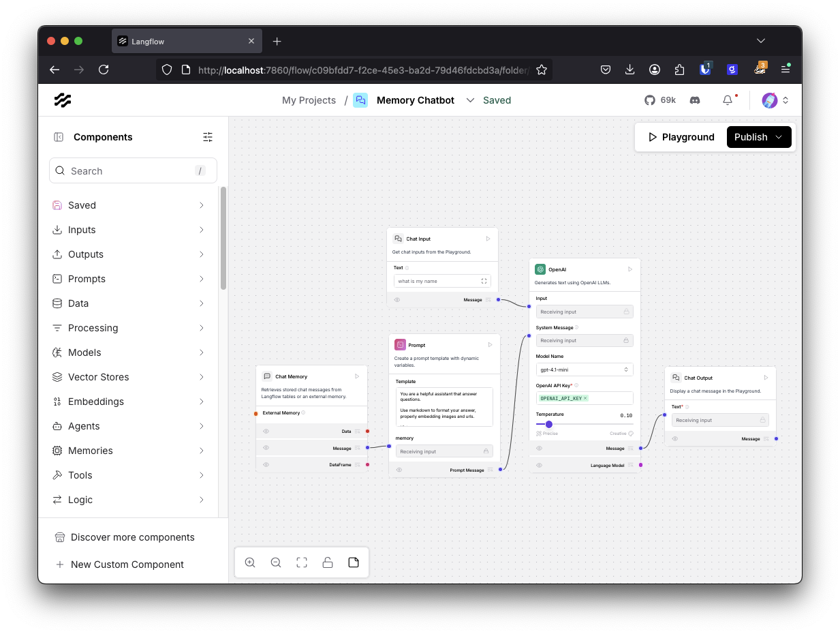Hide the Message output on Chat Output node

(x=674, y=438)
